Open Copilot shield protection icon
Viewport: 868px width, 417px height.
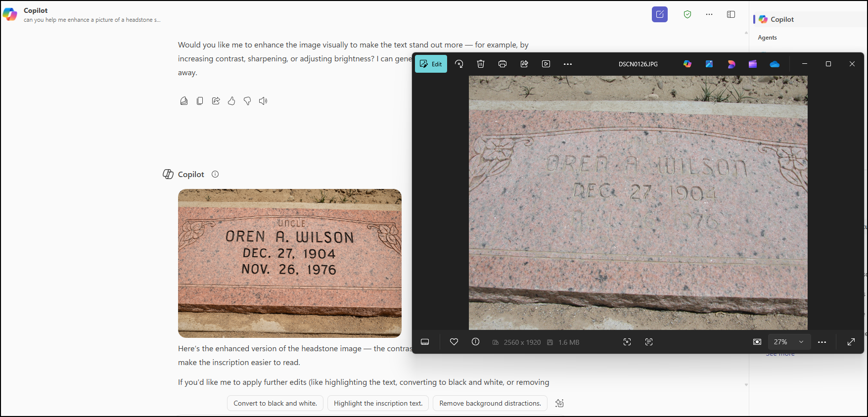(687, 14)
